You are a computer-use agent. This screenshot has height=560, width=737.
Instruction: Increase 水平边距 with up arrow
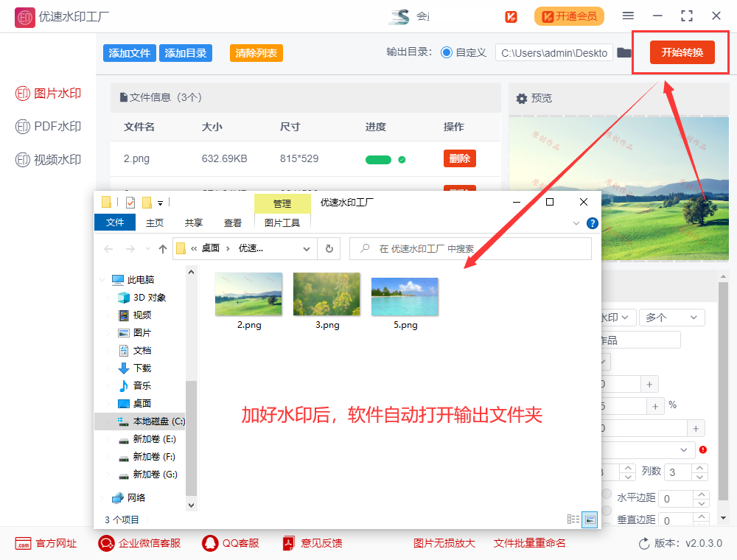(x=702, y=494)
